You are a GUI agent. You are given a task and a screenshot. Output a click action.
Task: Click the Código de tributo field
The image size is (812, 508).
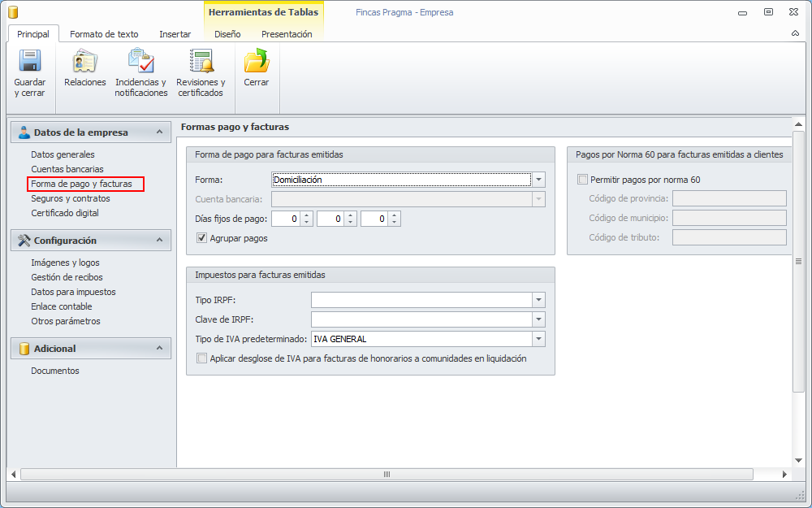coord(729,237)
